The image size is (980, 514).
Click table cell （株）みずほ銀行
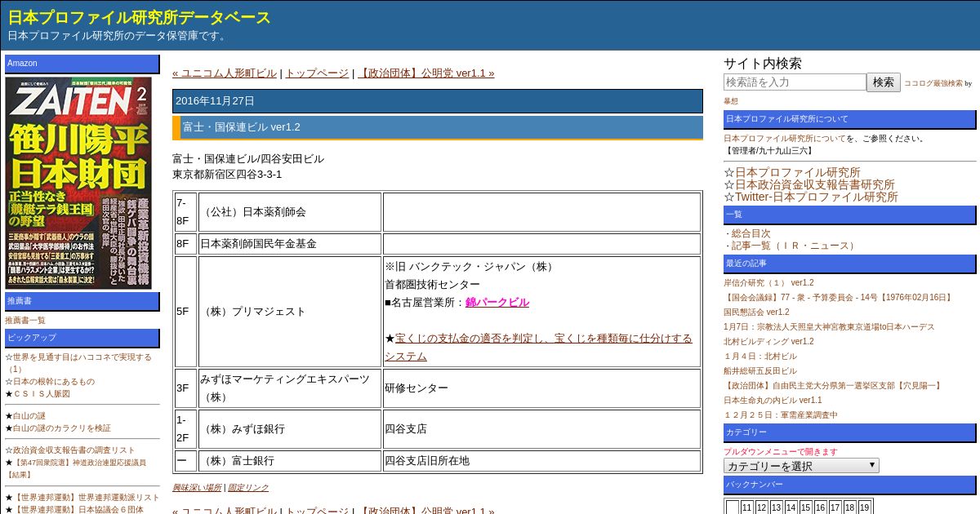tap(290, 429)
